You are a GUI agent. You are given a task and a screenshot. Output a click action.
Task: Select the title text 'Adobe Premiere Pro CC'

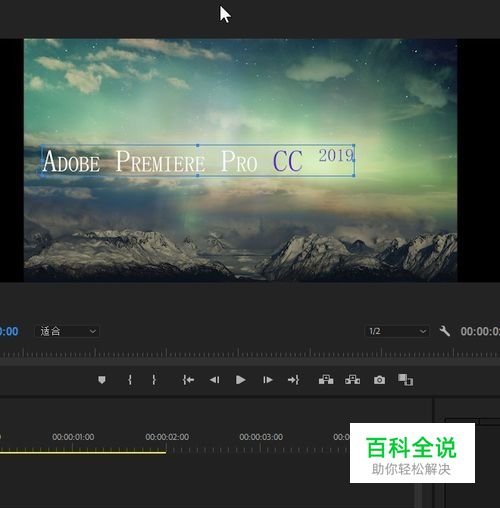(173, 161)
